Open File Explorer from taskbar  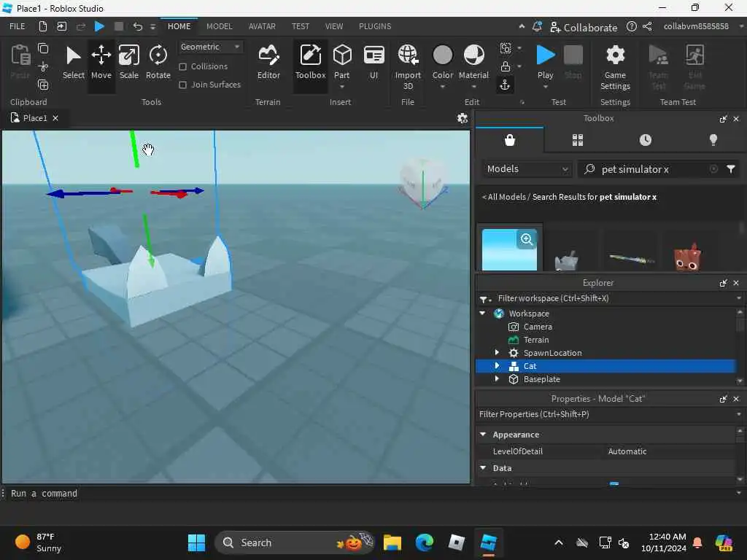[x=392, y=542]
